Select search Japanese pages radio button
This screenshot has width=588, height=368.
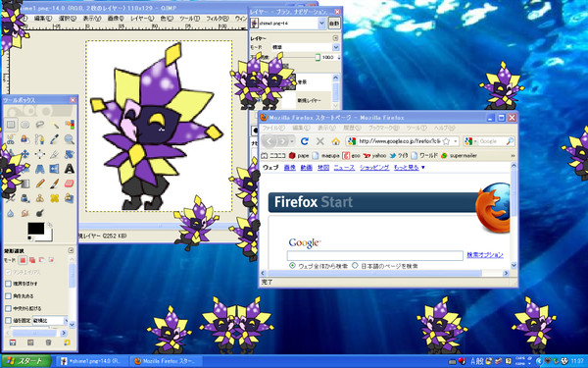click(x=355, y=266)
